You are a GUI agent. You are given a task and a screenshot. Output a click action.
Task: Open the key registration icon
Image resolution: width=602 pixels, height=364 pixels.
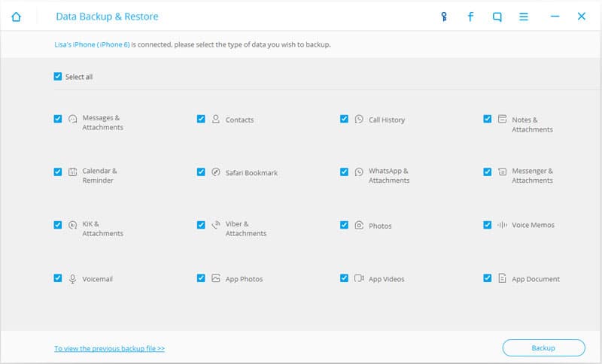tap(444, 17)
